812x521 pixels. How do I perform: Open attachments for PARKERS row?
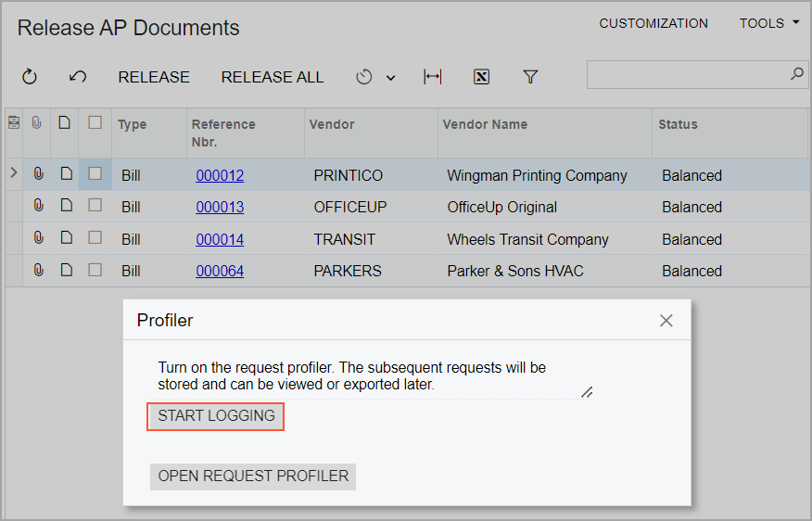click(x=38, y=270)
